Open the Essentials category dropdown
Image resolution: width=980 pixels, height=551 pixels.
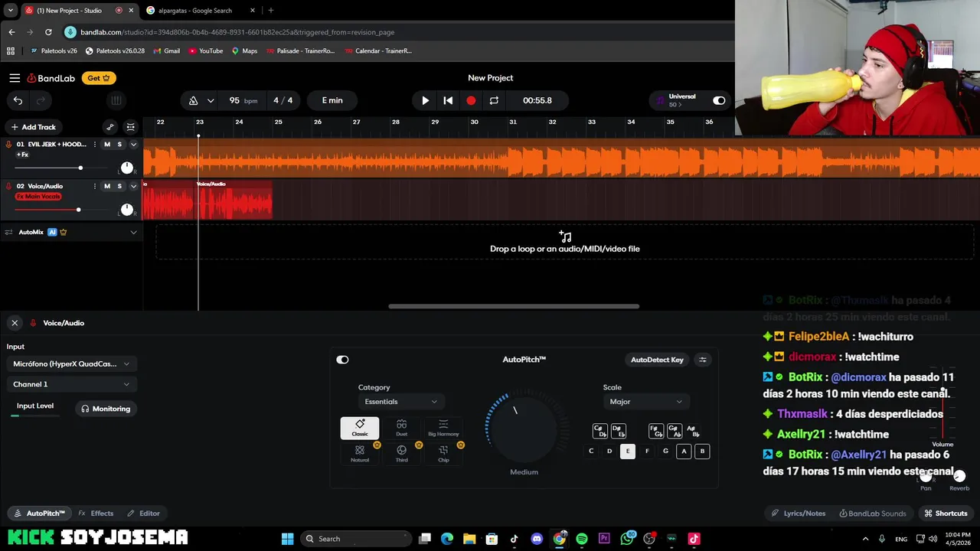[400, 402]
